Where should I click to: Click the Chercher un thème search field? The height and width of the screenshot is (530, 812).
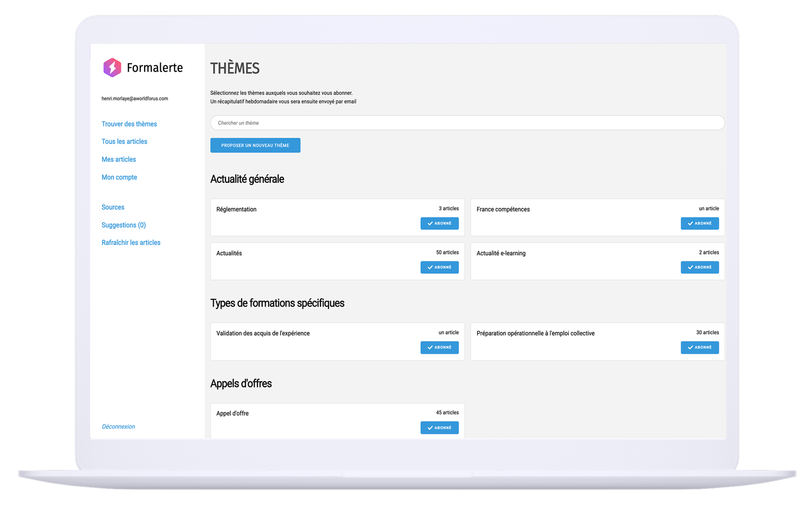pyautogui.click(x=467, y=123)
